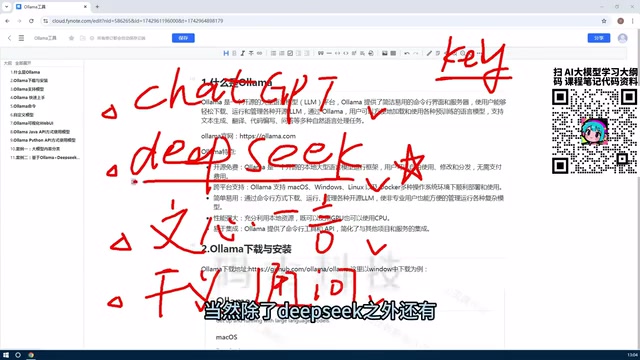The width and height of the screenshot is (640, 360).
Task: Open the Windows Start menu
Action: [6, 355]
